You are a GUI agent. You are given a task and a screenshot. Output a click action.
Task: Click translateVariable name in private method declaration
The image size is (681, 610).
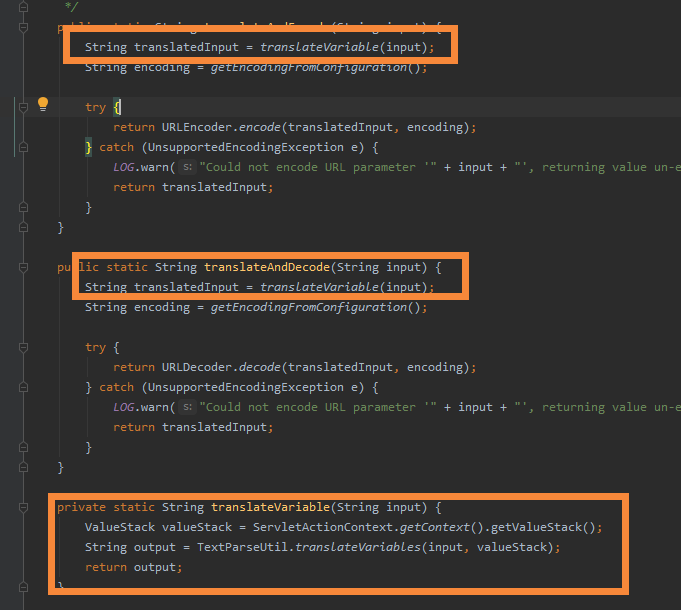coord(270,507)
